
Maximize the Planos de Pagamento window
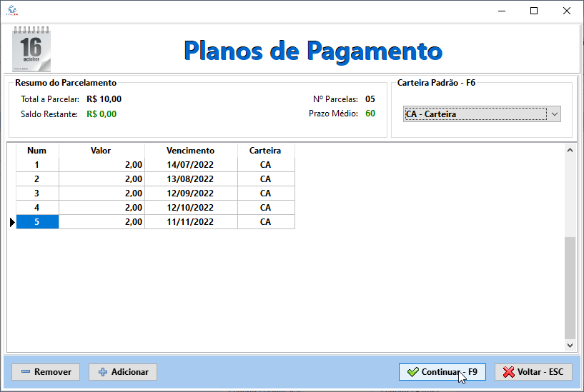(534, 11)
